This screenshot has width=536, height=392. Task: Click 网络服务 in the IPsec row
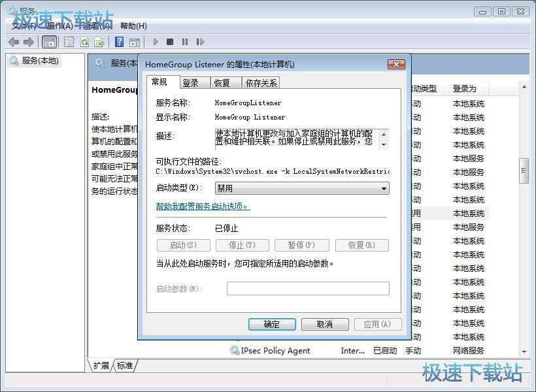[x=468, y=350]
